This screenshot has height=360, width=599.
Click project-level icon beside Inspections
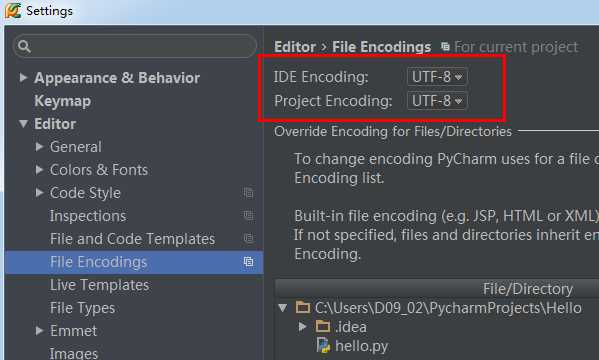coord(248,216)
